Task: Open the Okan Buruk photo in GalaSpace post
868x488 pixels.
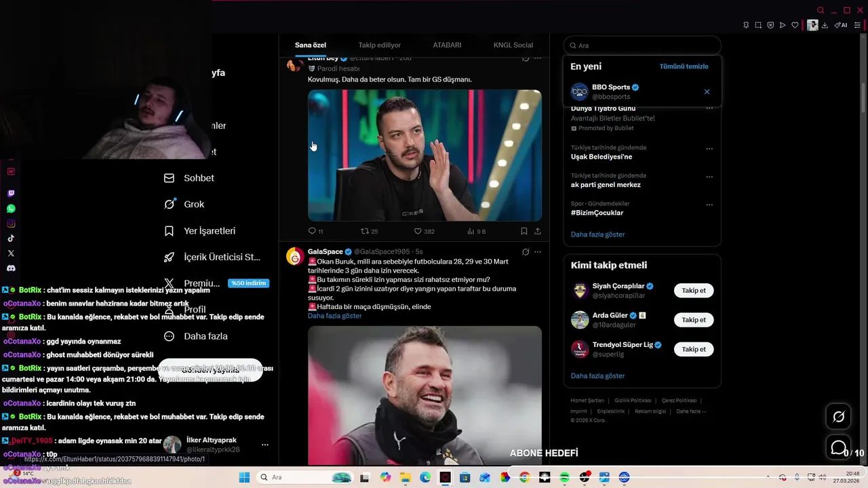Action: pyautogui.click(x=425, y=396)
